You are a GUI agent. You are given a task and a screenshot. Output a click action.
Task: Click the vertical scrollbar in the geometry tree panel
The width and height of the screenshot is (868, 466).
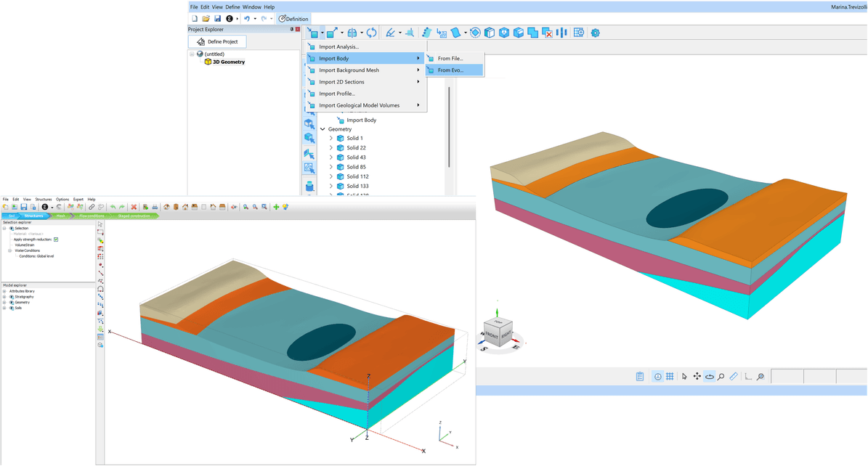click(x=449, y=127)
